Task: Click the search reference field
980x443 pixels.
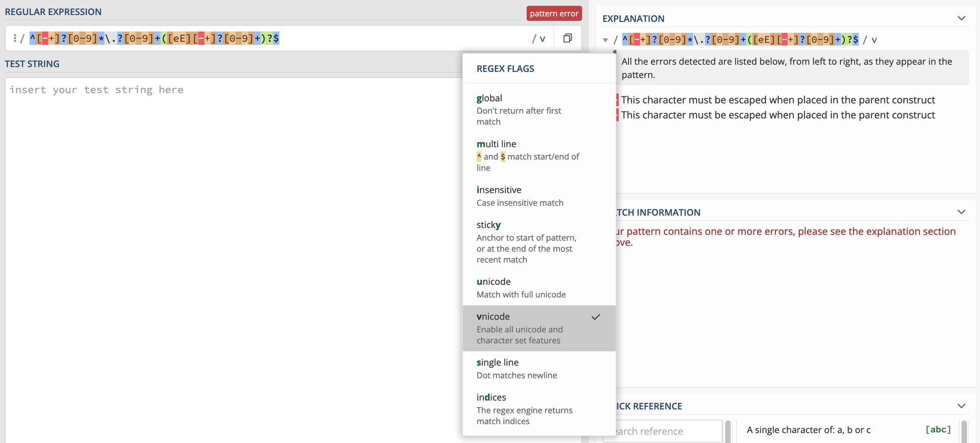Action: tap(664, 431)
